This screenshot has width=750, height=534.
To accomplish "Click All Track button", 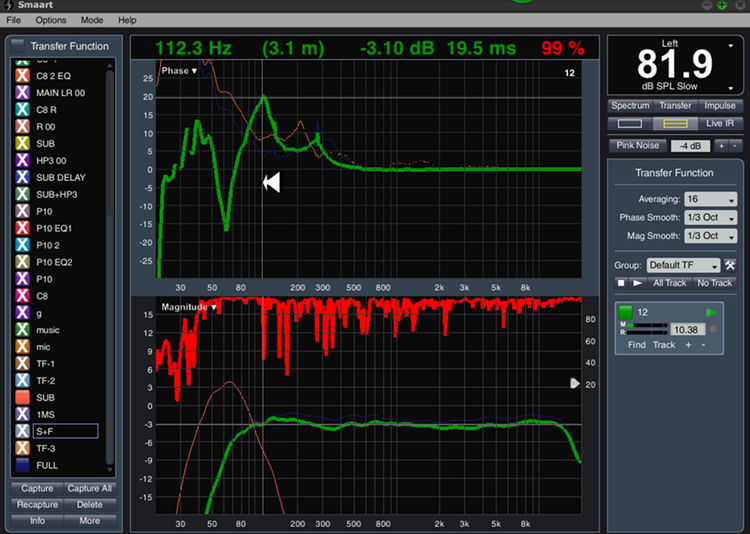I will click(670, 283).
